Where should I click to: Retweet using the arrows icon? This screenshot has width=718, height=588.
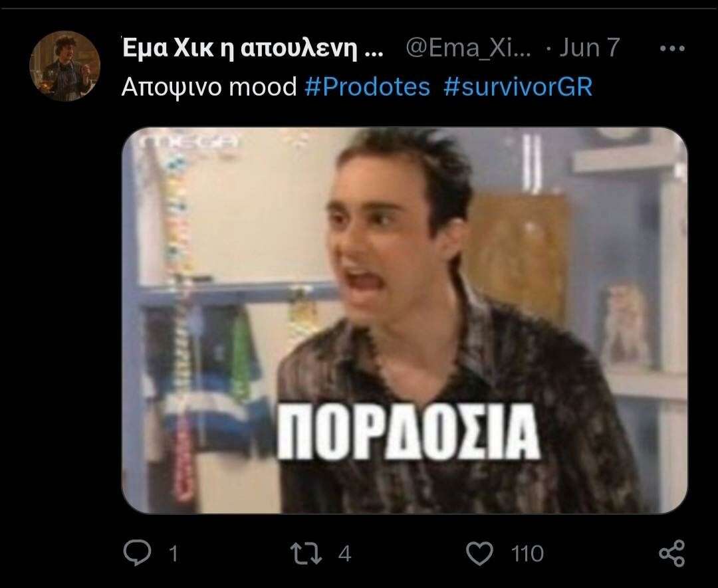click(x=306, y=553)
